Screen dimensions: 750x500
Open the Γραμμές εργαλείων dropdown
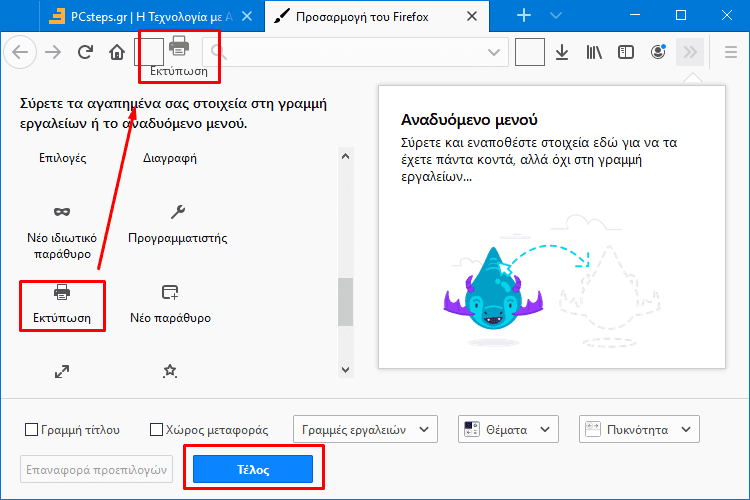click(x=365, y=429)
